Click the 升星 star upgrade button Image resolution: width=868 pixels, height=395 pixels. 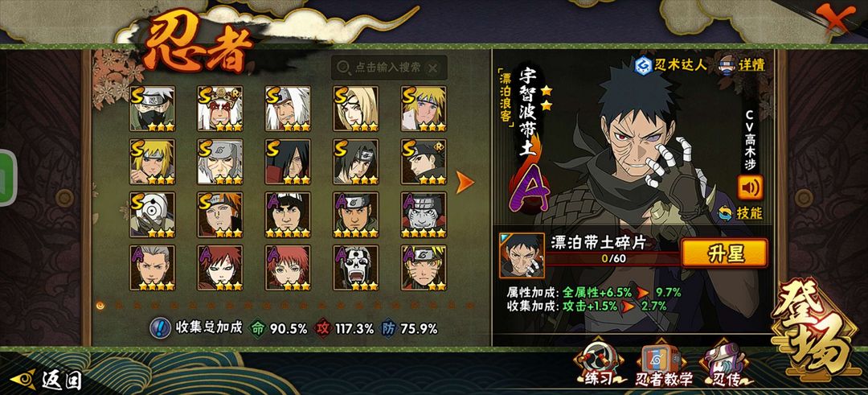click(x=724, y=253)
